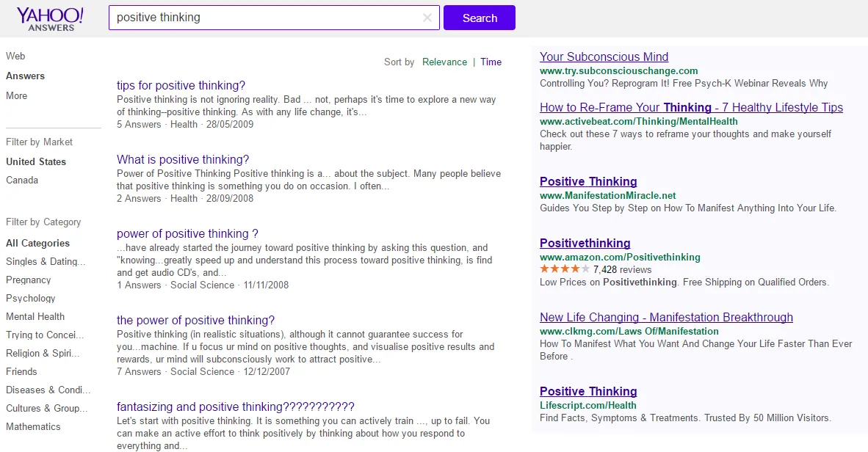Click 'Filter by Market' heading
The height and width of the screenshot is (452, 868).
coord(40,142)
